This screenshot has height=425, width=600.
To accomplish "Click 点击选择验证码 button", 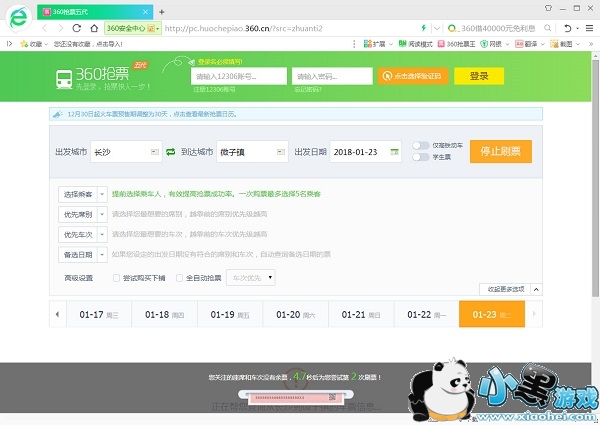I will (413, 76).
